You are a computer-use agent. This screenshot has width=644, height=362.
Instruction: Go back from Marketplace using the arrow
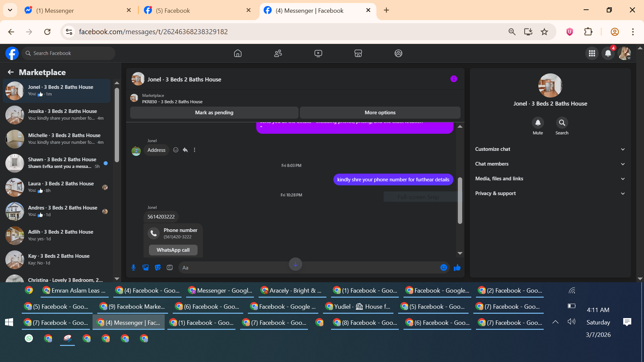[x=11, y=72]
